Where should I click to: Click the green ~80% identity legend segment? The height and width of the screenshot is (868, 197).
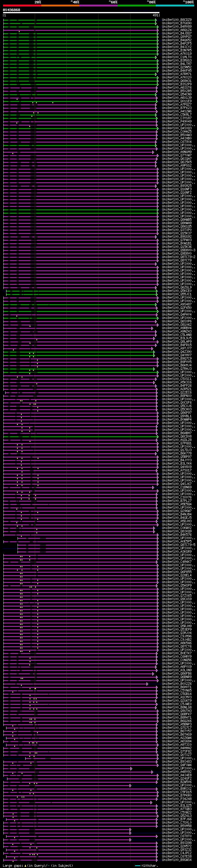point(137,6)
